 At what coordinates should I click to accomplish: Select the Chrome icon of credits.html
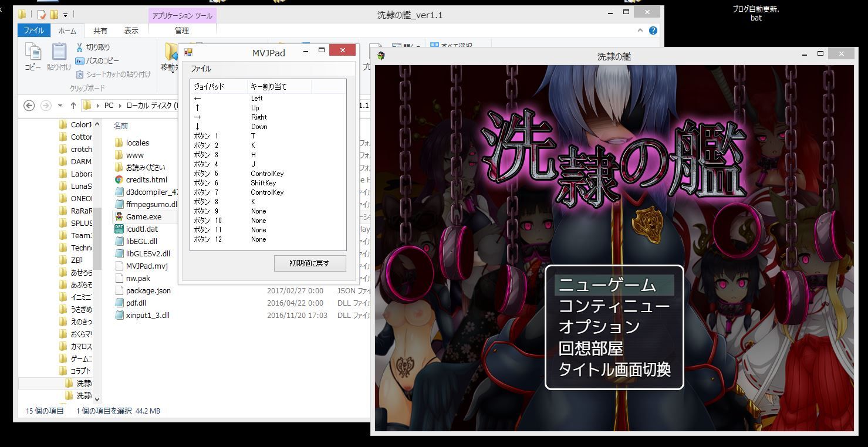pos(119,180)
